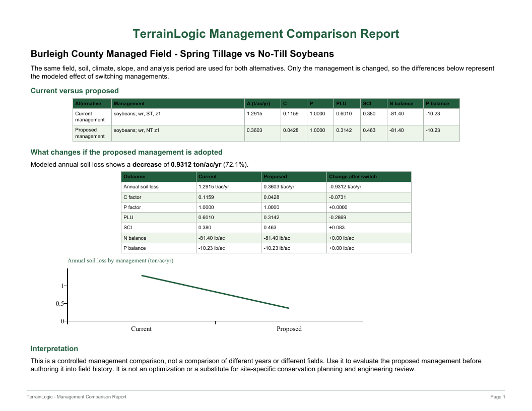Click the 'Current' x-axis label on the chart

click(x=141, y=328)
